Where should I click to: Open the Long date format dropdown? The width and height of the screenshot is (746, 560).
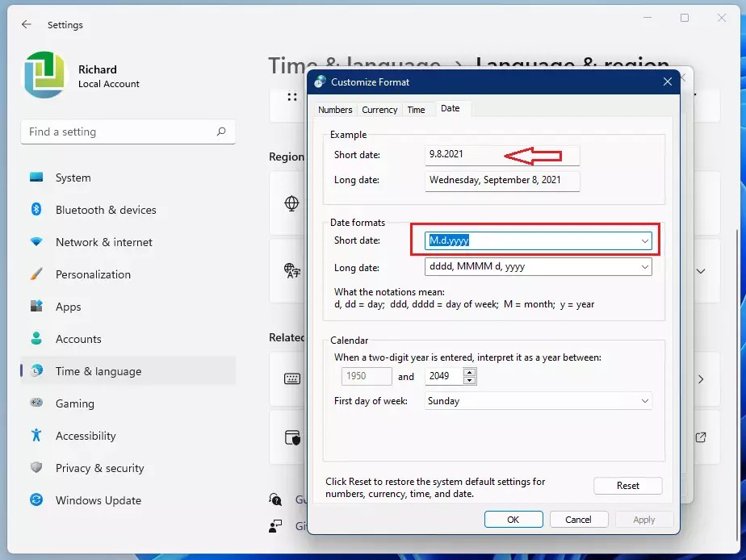pyautogui.click(x=644, y=267)
